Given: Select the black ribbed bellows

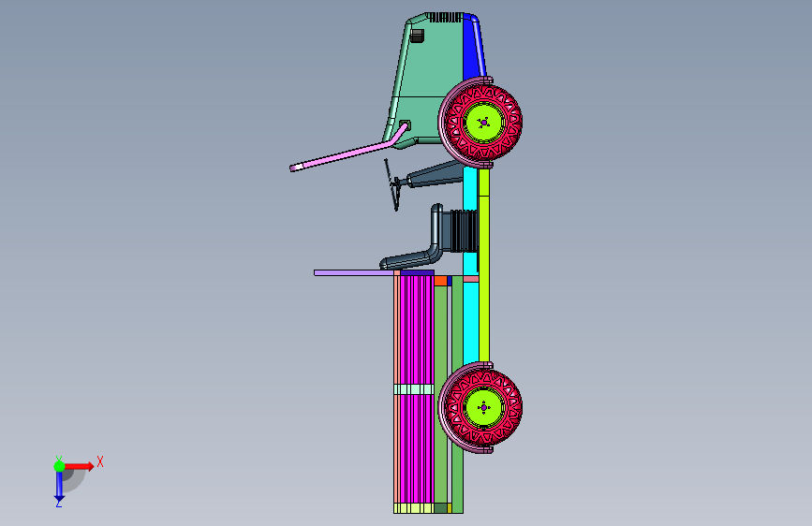Looking at the screenshot, I should click(x=464, y=230).
